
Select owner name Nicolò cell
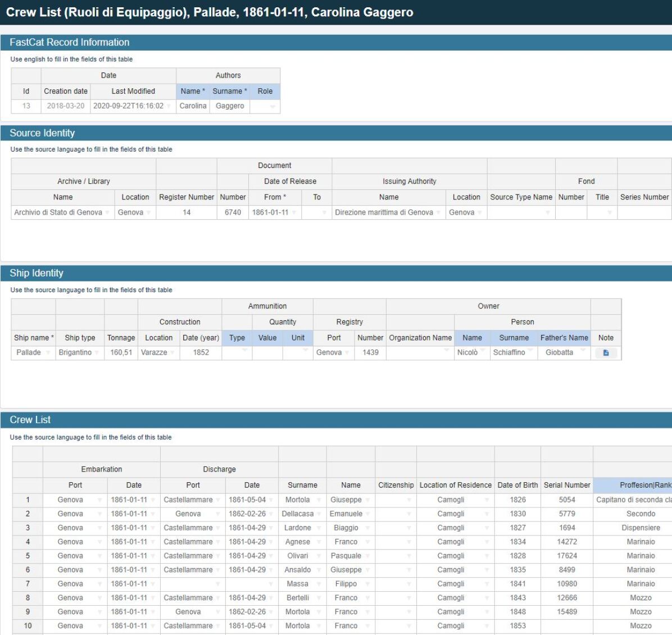[x=472, y=352]
